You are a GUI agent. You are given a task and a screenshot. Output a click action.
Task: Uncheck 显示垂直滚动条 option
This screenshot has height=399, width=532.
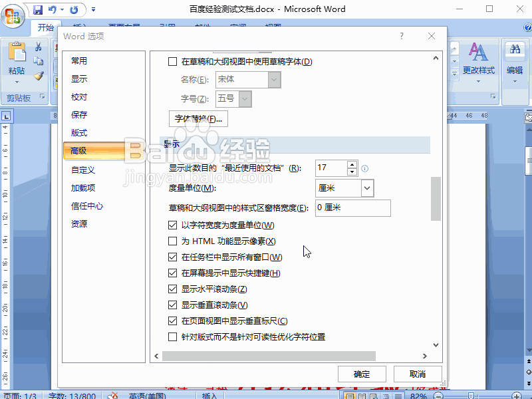click(173, 305)
